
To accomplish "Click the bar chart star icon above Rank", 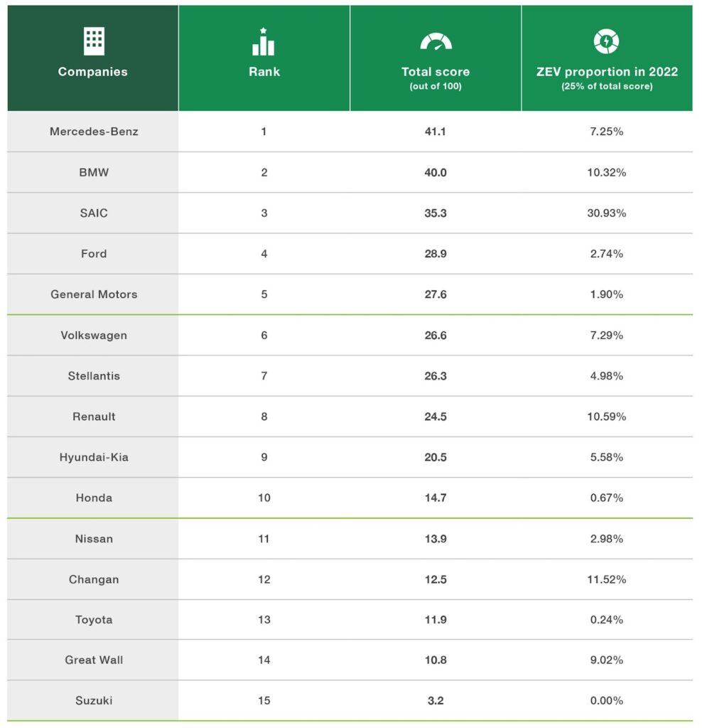I will 264,42.
